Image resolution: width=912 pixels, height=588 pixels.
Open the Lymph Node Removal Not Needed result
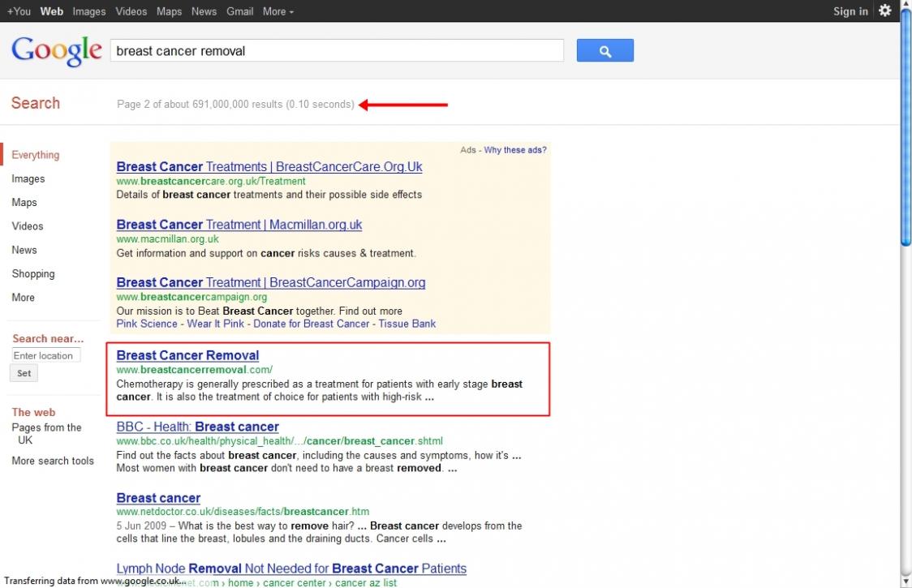click(x=291, y=569)
